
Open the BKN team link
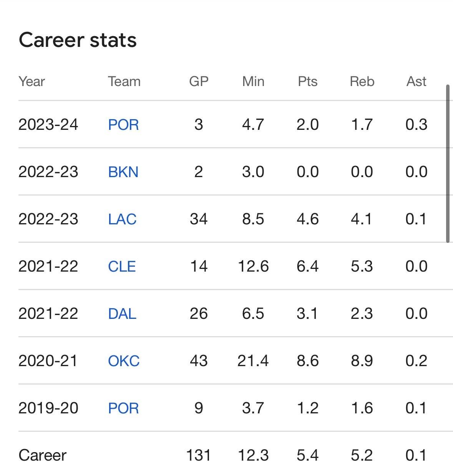click(x=123, y=172)
